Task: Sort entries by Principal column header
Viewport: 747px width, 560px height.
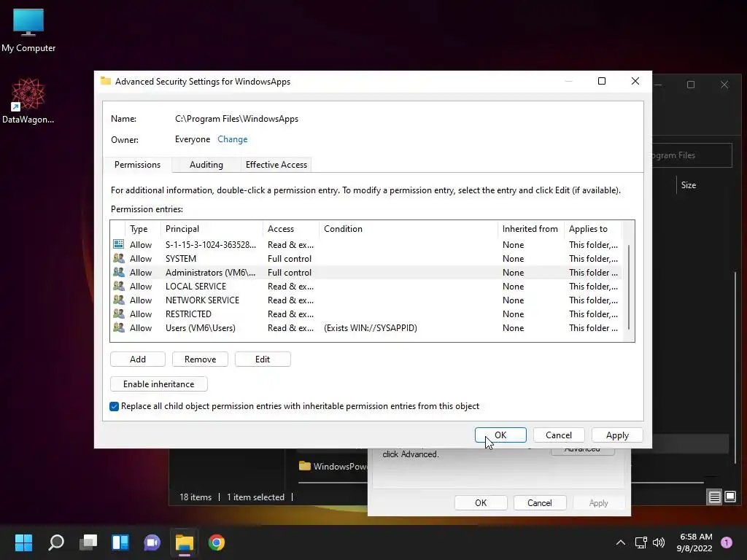Action: click(212, 228)
